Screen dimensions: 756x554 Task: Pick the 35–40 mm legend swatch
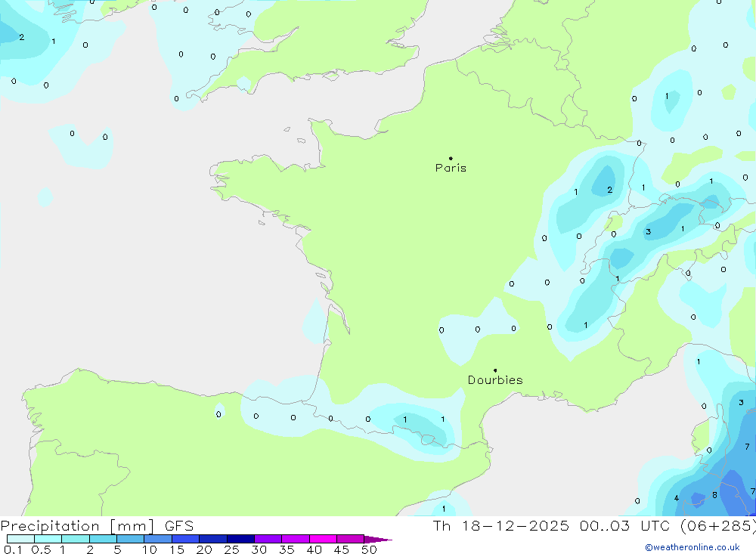point(296,539)
